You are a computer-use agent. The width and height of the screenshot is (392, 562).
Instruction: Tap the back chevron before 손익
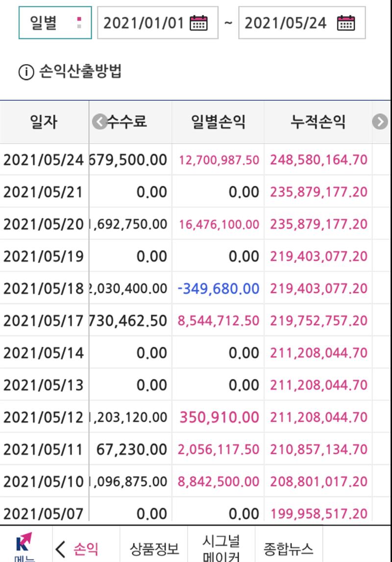click(60, 549)
